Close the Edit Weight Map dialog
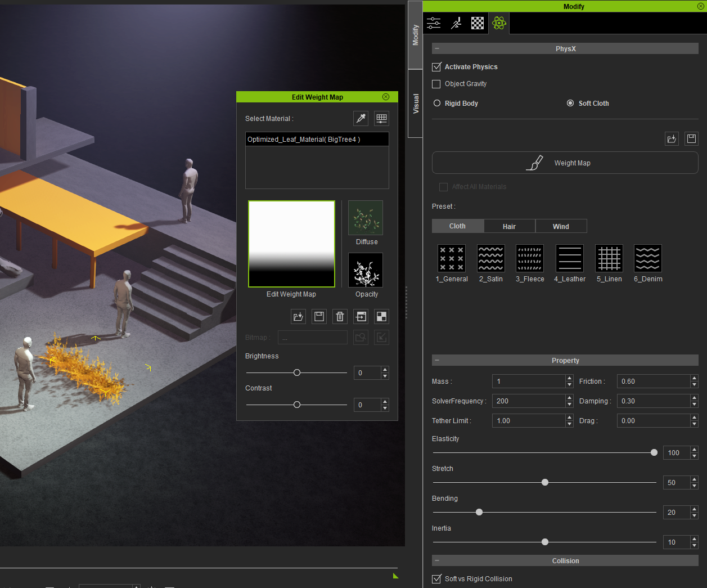The height and width of the screenshot is (588, 707). 386,97
